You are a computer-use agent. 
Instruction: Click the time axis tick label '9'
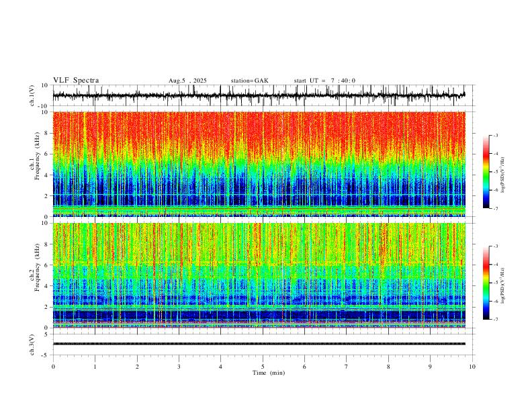coord(430,367)
